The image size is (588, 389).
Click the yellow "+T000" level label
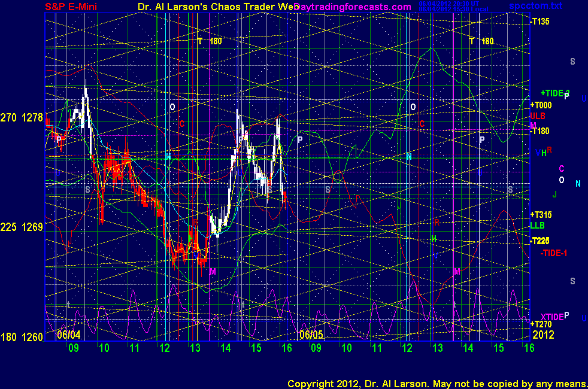click(541, 105)
